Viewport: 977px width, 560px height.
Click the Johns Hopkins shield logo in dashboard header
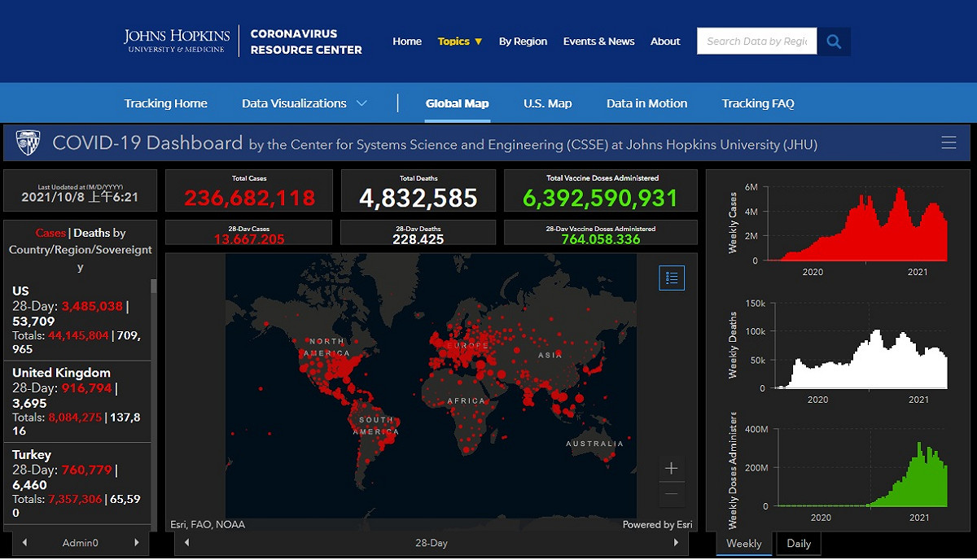tap(28, 143)
